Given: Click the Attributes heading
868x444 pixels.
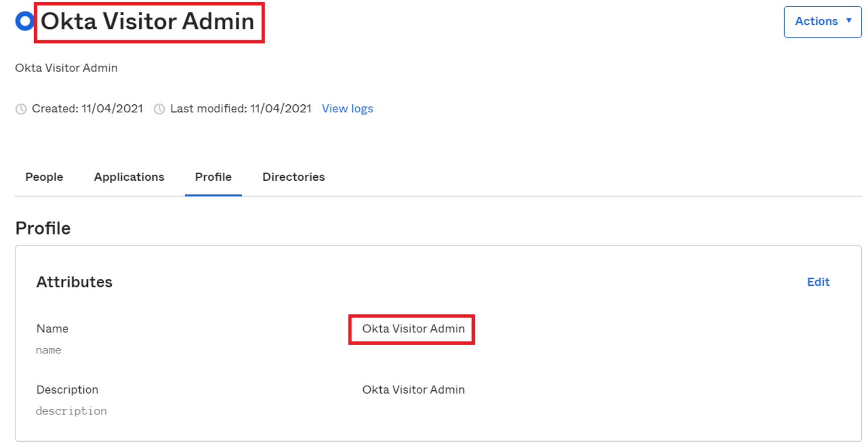Looking at the screenshot, I should coord(74,282).
